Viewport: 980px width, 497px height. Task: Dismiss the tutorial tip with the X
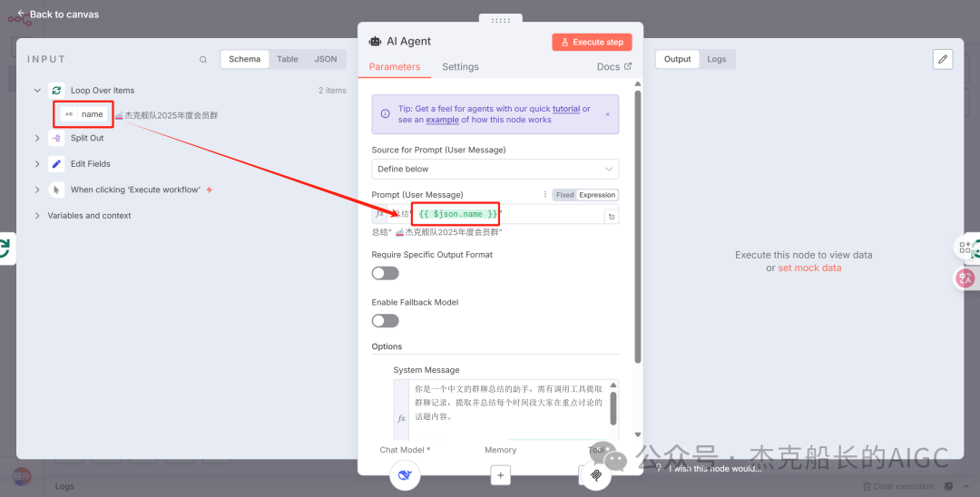tap(607, 114)
